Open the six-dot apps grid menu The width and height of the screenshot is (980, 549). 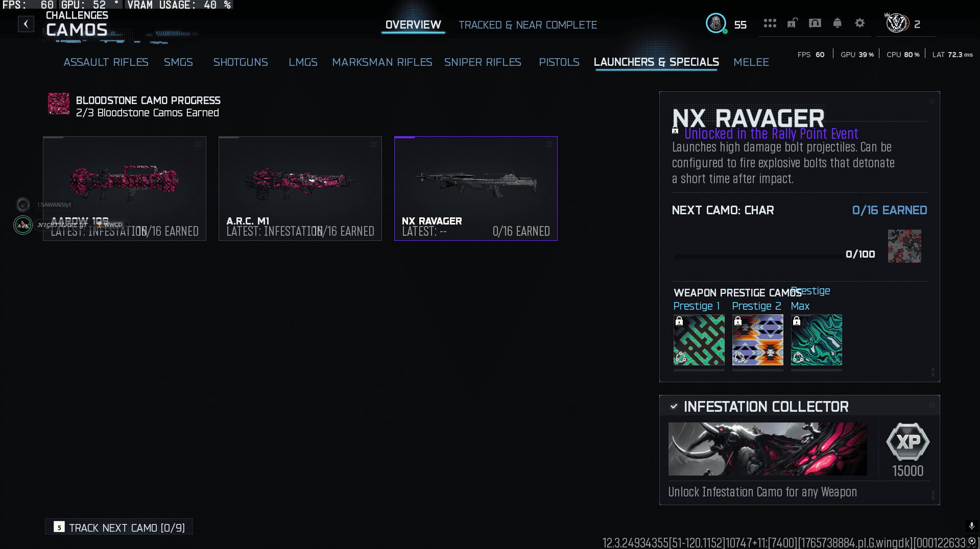pos(770,23)
